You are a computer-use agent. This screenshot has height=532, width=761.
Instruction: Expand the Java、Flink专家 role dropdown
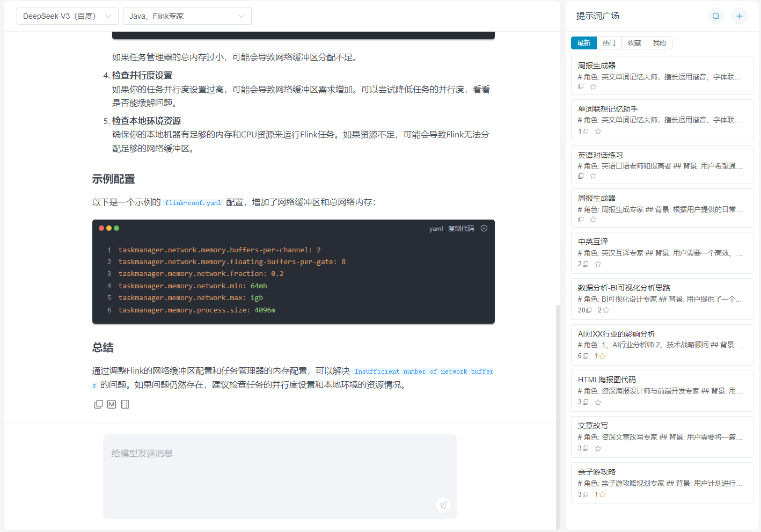[x=187, y=16]
